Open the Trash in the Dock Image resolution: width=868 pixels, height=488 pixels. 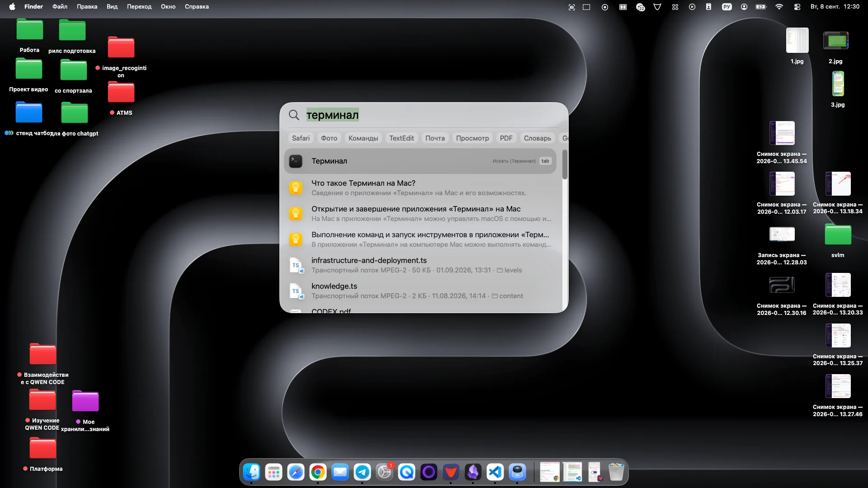[616, 472]
